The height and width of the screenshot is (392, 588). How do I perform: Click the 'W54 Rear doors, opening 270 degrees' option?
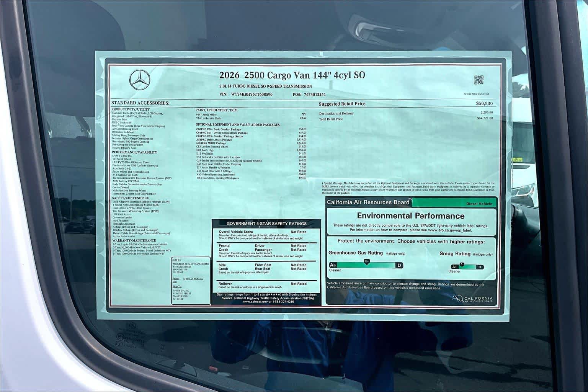217,178
